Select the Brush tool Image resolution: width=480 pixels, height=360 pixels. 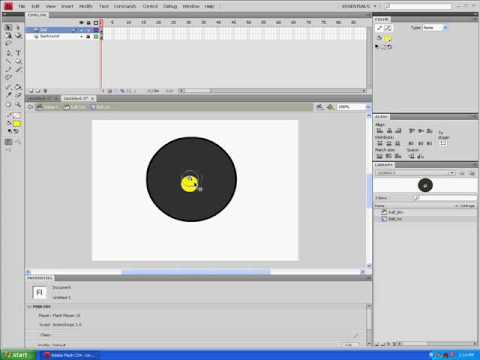[18, 69]
